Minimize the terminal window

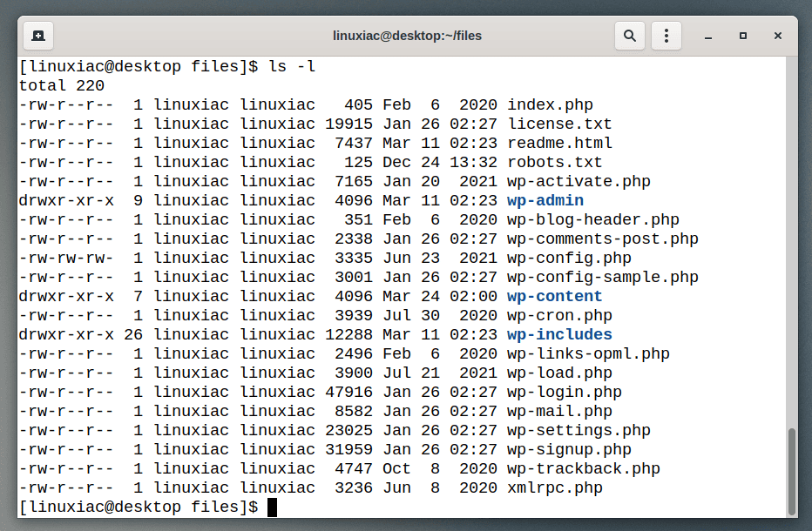point(708,37)
